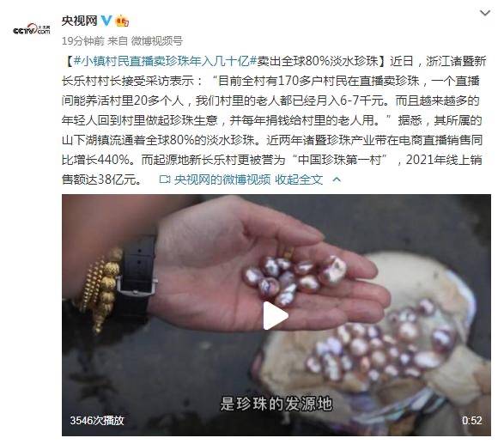Click the 微博视频号 source link
Screen dimensions: 504x444
[x=157, y=41]
